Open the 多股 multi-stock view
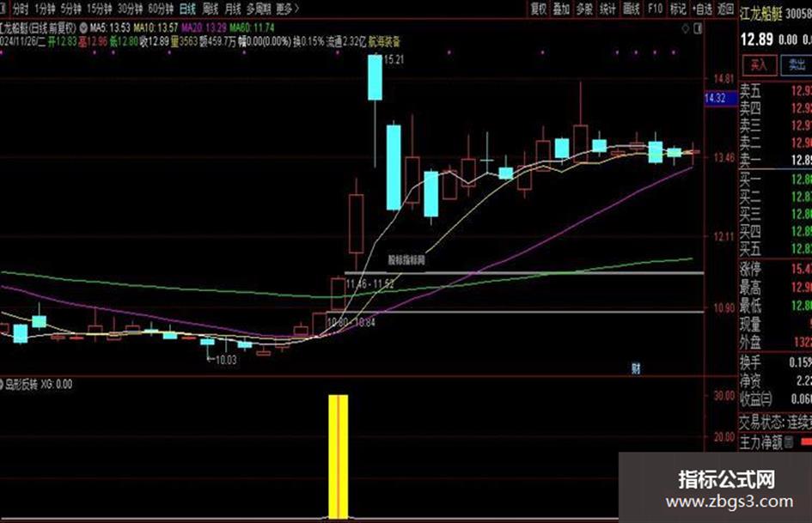 pyautogui.click(x=584, y=9)
